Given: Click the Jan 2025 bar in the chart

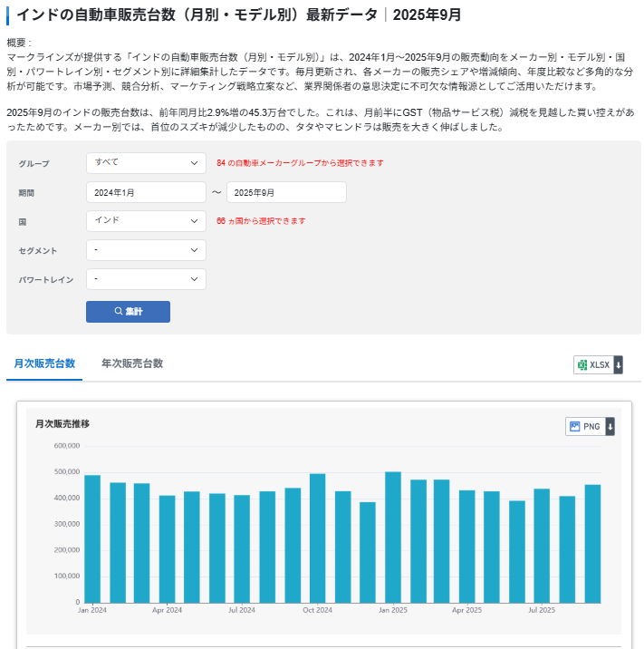Looking at the screenshot, I should click(x=392, y=537).
